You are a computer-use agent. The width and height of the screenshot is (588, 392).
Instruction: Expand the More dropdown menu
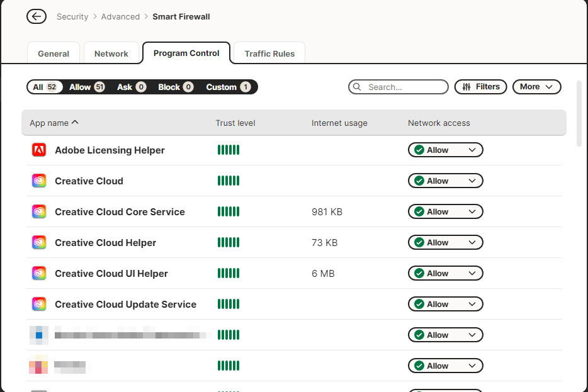tap(536, 87)
